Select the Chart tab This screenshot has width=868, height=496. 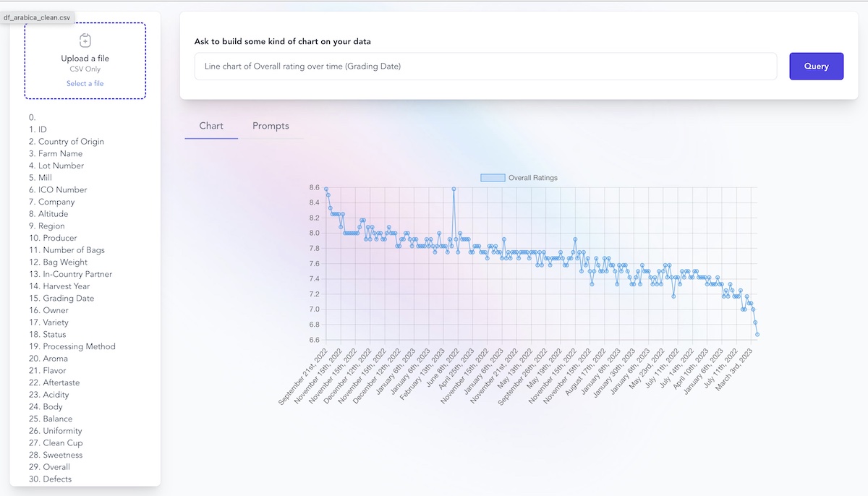coord(211,126)
